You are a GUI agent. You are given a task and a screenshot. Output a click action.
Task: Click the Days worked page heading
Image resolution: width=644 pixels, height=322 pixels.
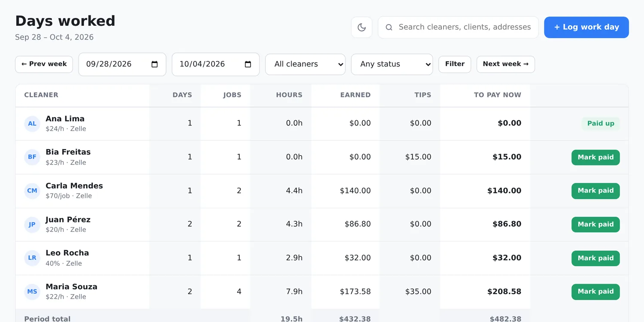65,21
